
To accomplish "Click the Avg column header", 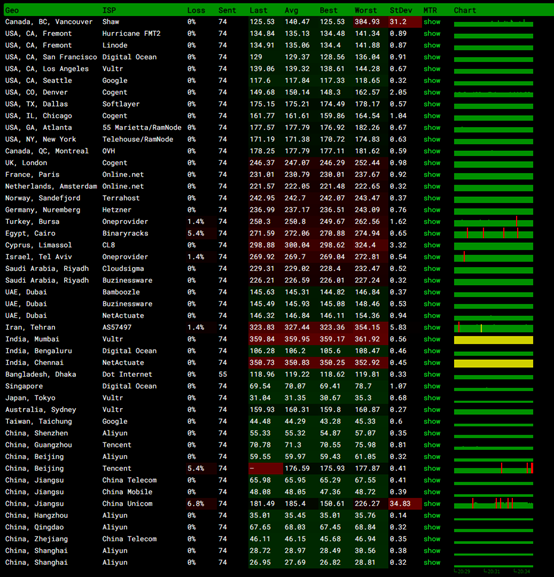I will pyautogui.click(x=292, y=10).
